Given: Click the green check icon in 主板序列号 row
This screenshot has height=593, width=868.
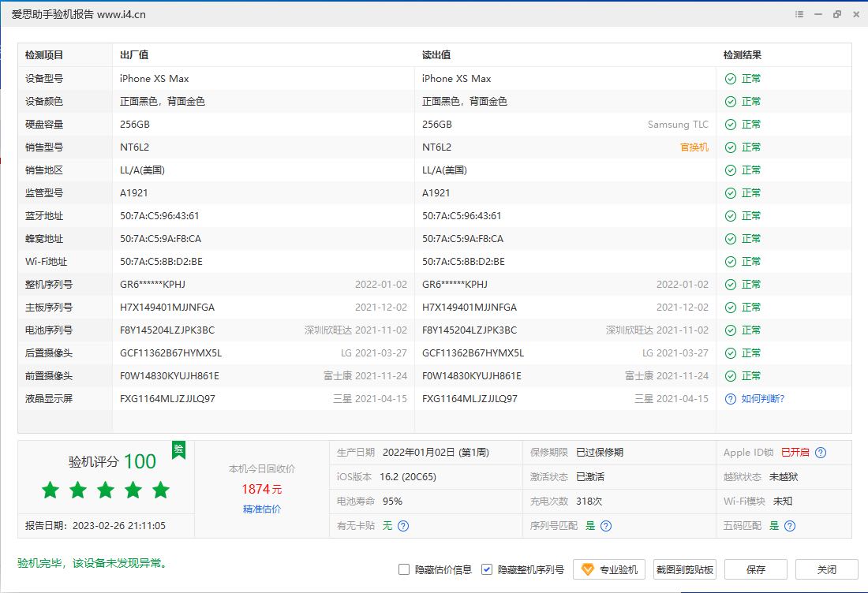Looking at the screenshot, I should (x=731, y=308).
